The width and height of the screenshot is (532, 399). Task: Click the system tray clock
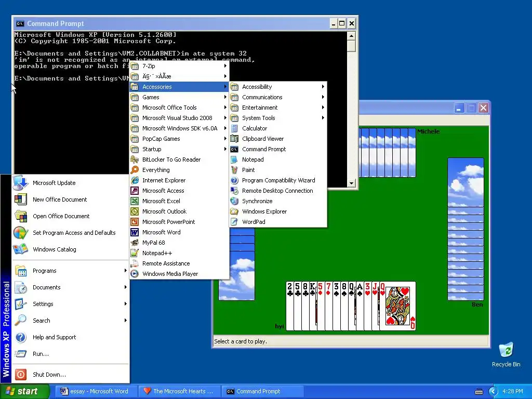(513, 391)
